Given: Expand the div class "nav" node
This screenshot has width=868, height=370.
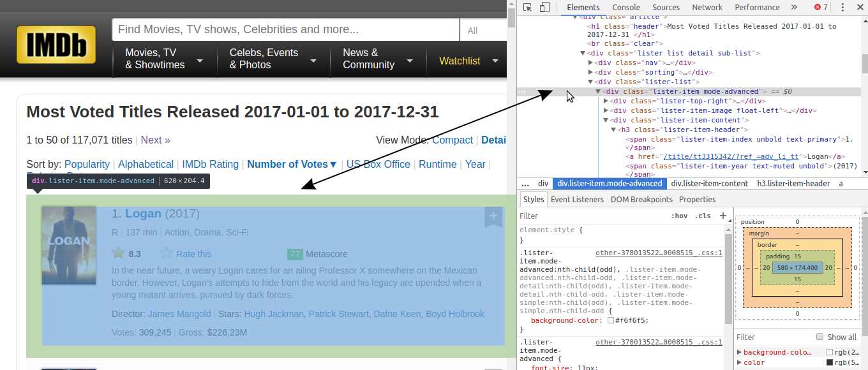Looking at the screenshot, I should click(x=590, y=63).
